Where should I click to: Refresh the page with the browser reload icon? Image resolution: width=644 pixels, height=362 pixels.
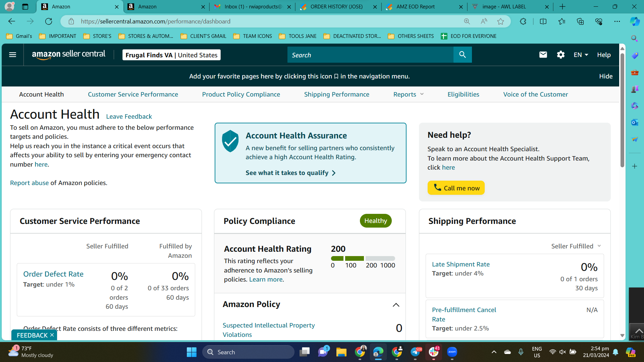tap(49, 21)
